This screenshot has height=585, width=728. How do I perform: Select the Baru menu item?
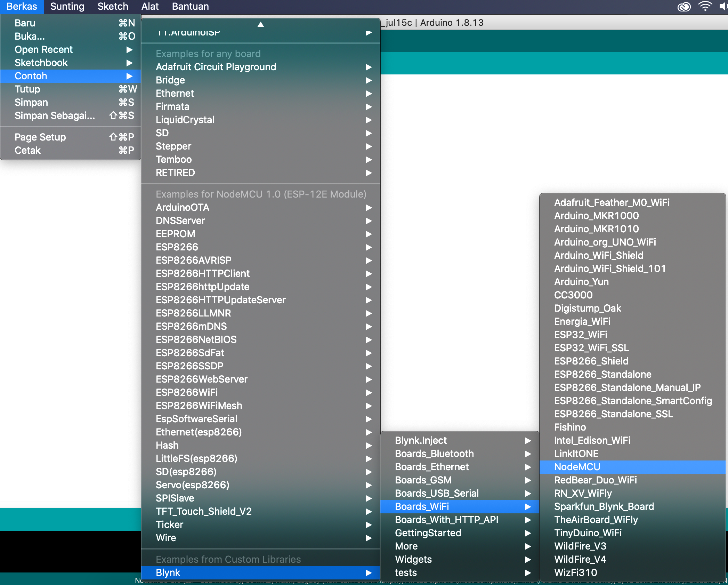click(x=25, y=23)
